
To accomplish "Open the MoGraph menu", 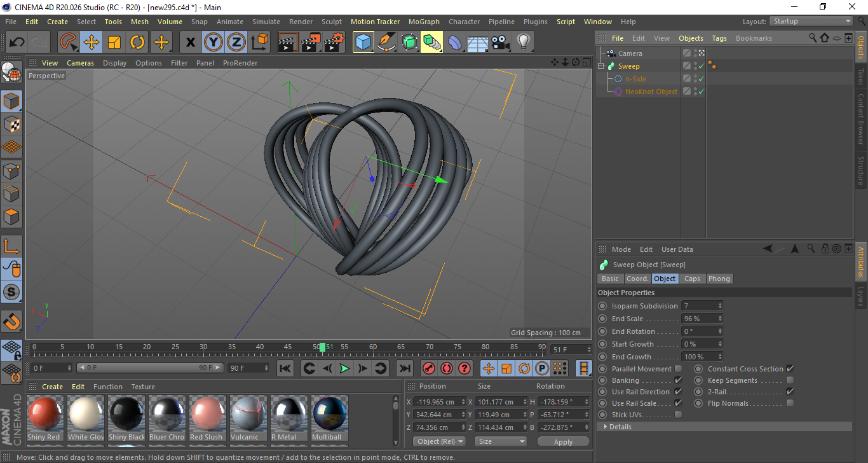I will tap(424, 22).
